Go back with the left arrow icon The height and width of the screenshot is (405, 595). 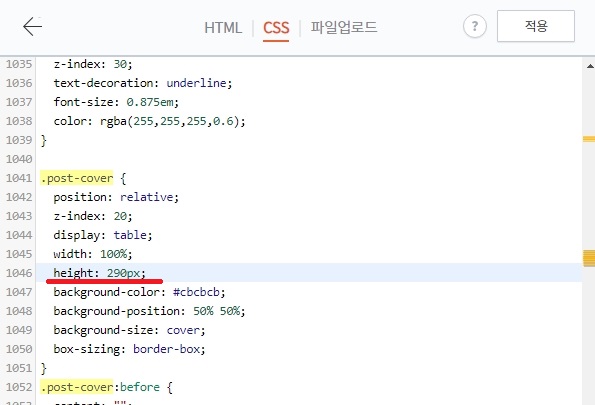coord(32,27)
